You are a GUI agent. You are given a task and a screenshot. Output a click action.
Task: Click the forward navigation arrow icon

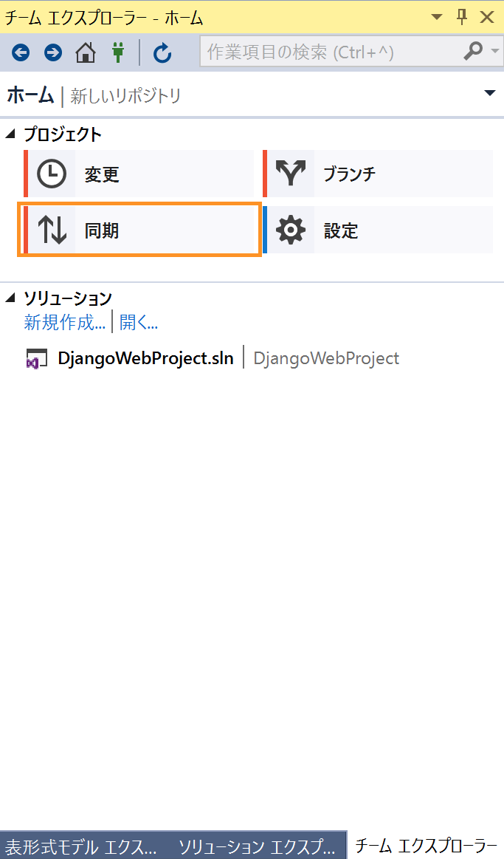tap(53, 52)
